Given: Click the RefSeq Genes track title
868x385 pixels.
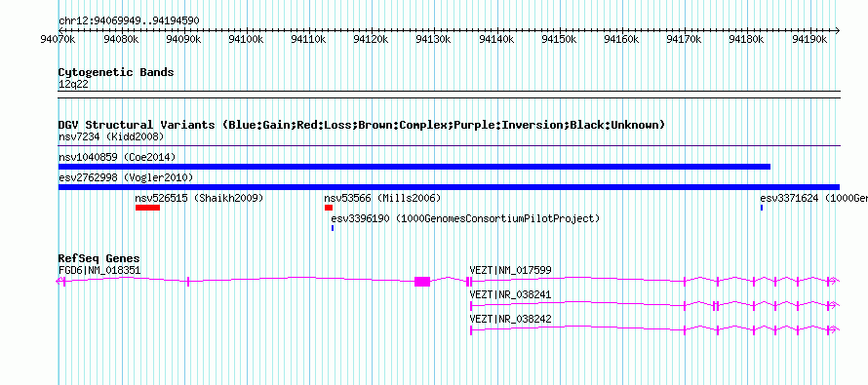Looking at the screenshot, I should click(x=99, y=258).
